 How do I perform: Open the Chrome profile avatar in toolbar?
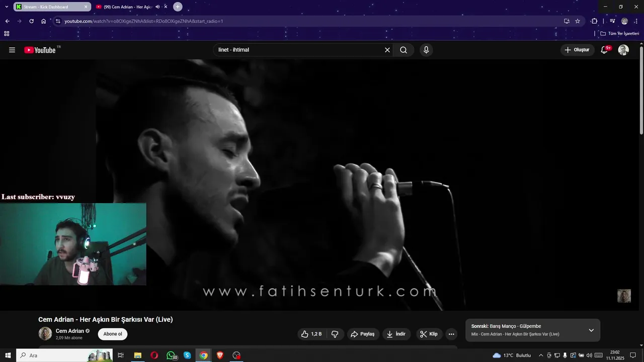(624, 21)
